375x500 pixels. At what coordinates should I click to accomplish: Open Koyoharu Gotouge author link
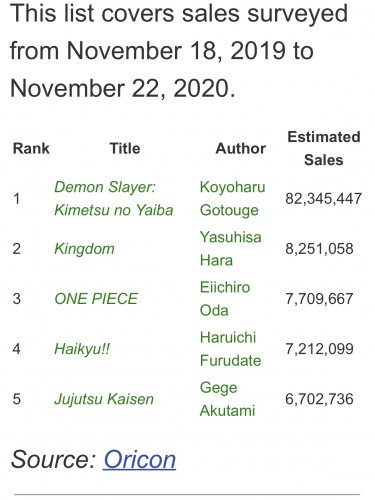click(232, 199)
